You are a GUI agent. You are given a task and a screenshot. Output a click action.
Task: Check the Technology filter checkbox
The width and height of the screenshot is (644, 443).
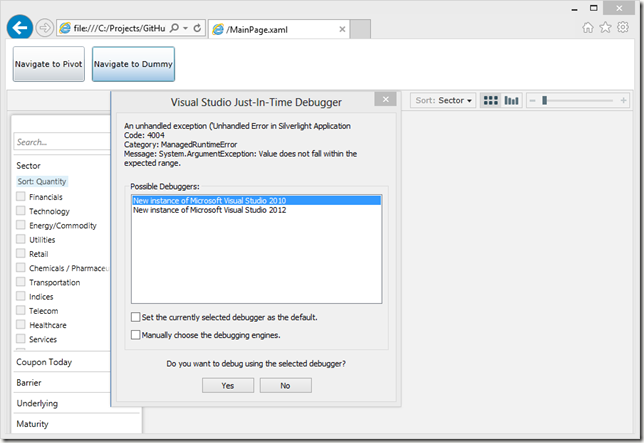coord(21,211)
